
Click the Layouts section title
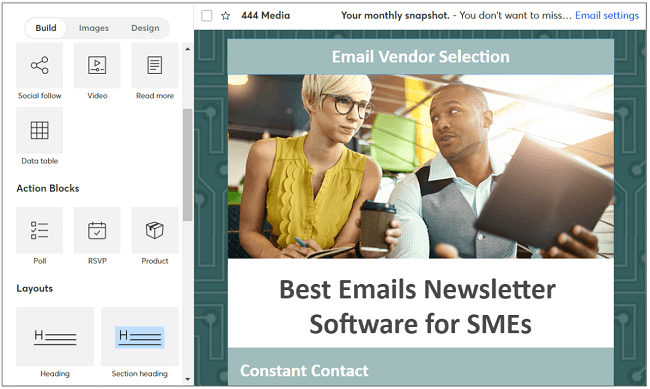tap(34, 288)
